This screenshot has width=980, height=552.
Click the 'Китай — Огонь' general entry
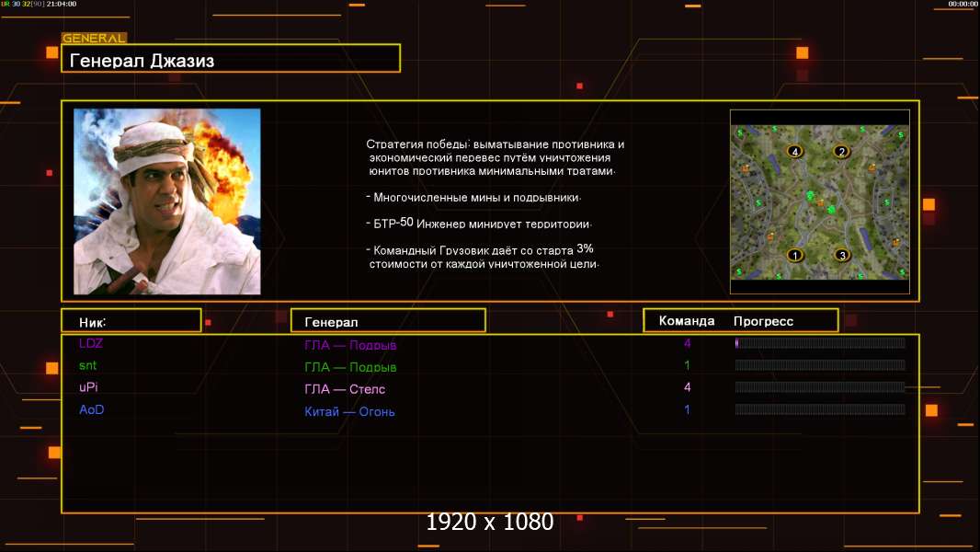(349, 411)
